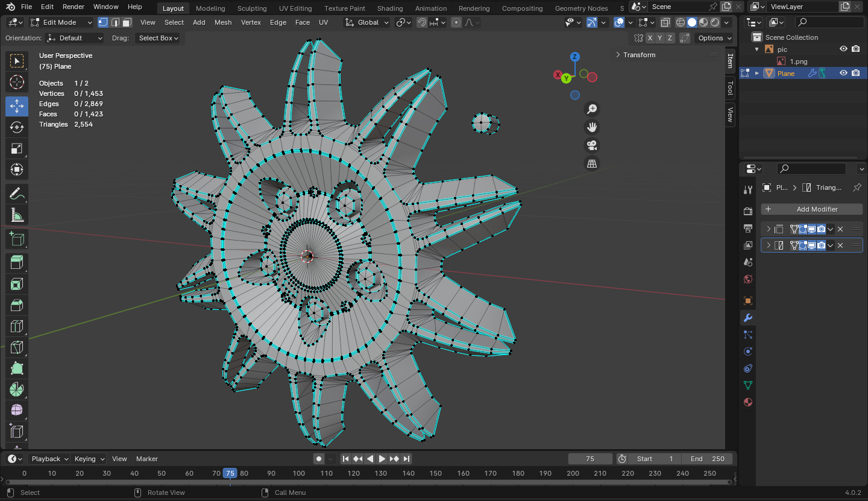The height and width of the screenshot is (501, 868).
Task: Collapse the pic collection
Action: [x=757, y=49]
